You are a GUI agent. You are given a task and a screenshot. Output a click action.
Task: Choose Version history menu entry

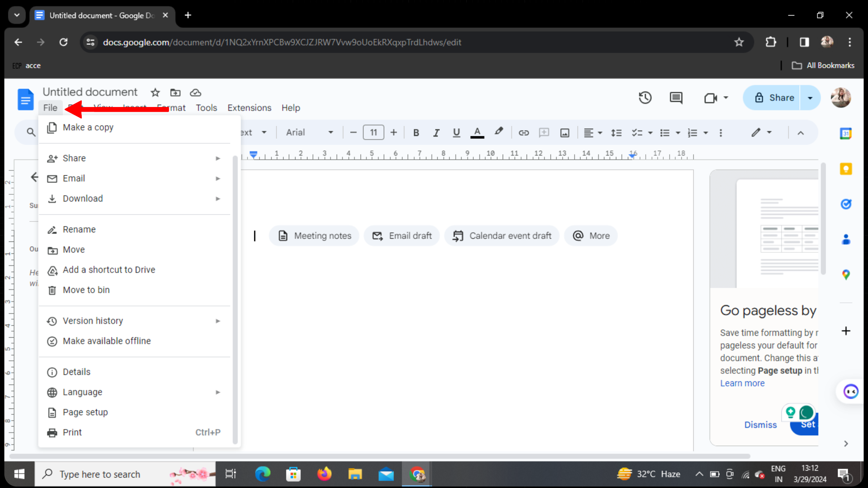click(134, 321)
